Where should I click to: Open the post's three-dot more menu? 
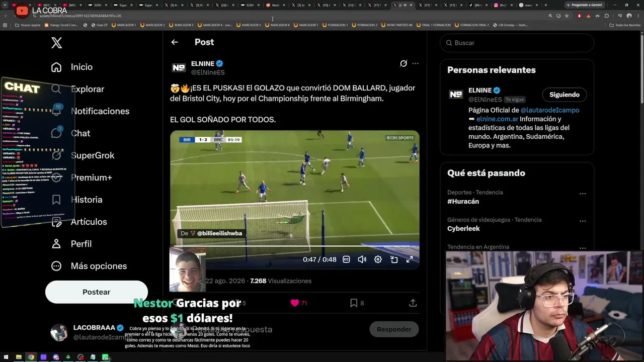415,63
